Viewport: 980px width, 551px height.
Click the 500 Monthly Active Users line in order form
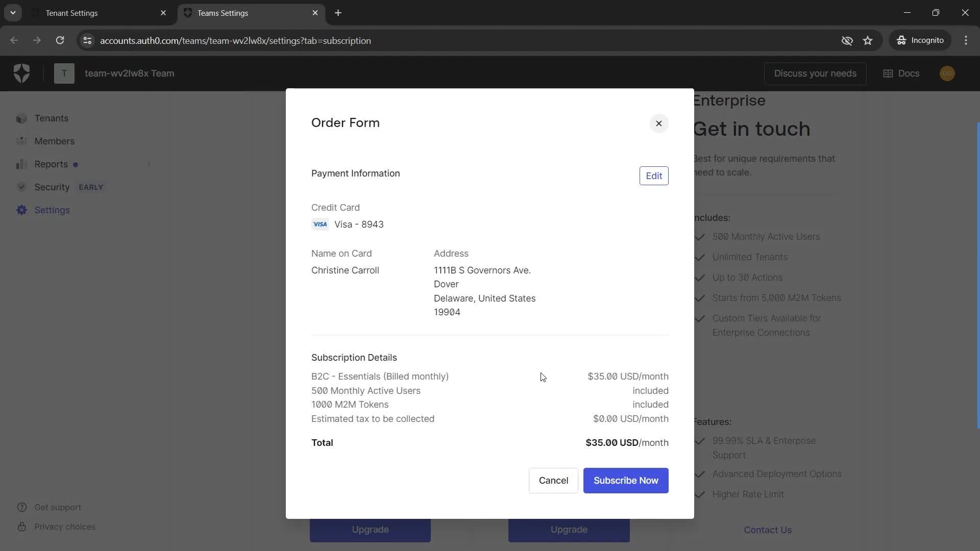[x=366, y=391]
